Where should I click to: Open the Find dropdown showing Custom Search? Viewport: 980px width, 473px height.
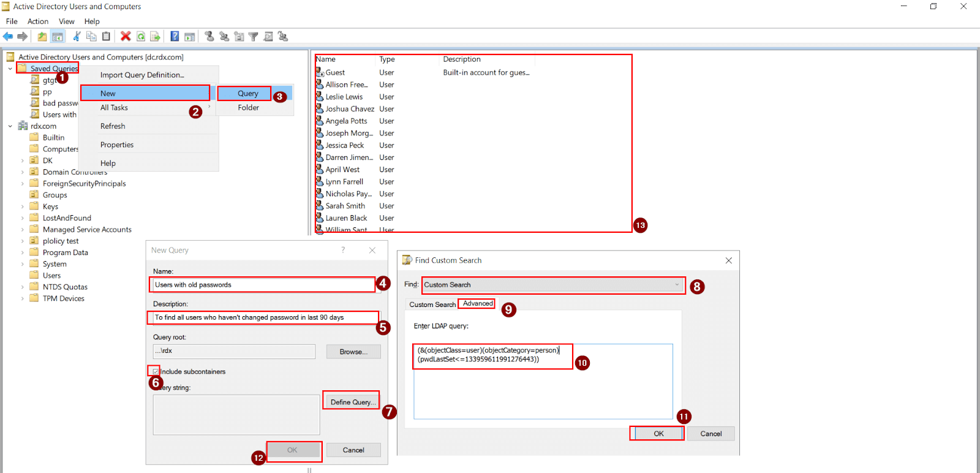[x=553, y=285]
